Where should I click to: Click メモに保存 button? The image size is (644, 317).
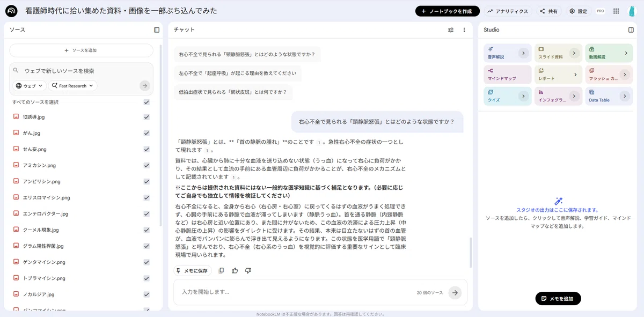192,271
